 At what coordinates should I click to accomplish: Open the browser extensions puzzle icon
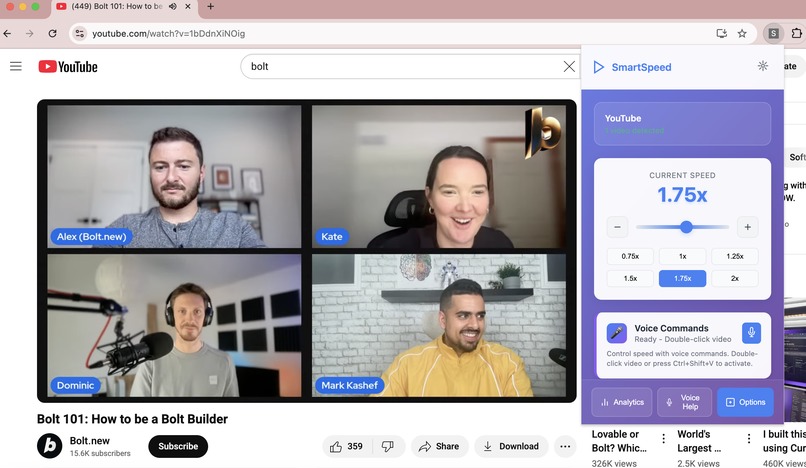(x=796, y=33)
